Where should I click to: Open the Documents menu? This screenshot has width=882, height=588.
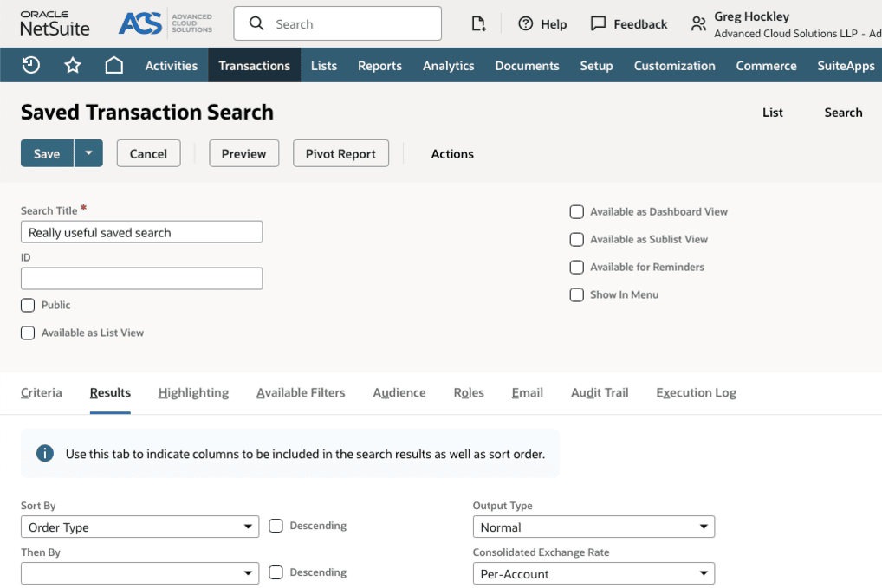coord(527,65)
